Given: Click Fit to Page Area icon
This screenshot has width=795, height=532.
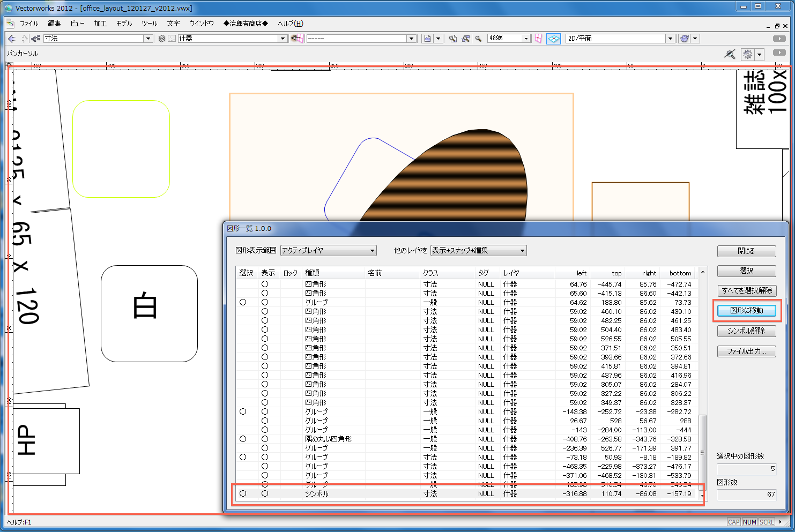Looking at the screenshot, I should pos(453,39).
